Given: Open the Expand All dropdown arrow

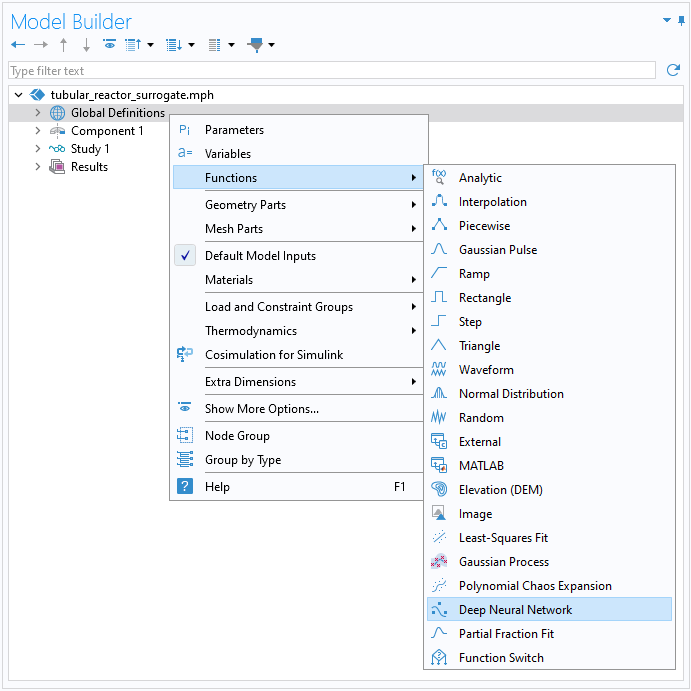Looking at the screenshot, I should click(191, 45).
